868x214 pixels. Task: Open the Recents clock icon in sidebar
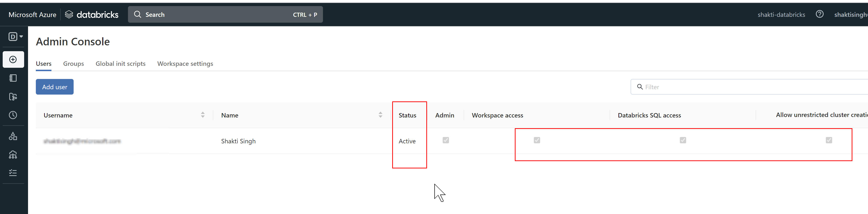coord(13,115)
